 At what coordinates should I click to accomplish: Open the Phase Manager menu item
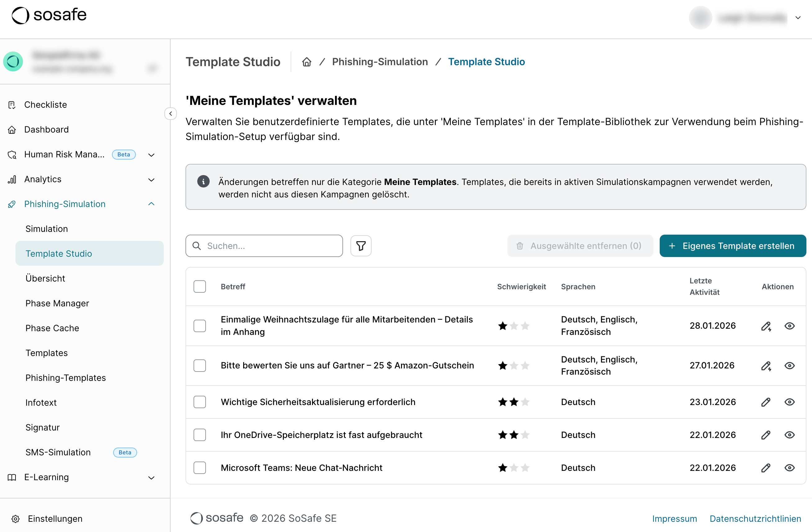57,304
